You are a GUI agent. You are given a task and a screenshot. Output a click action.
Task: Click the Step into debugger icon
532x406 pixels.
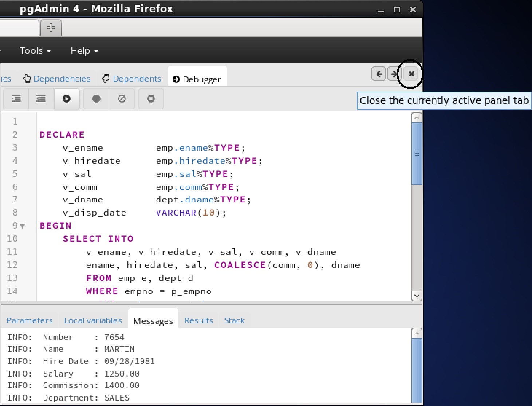[16, 99]
